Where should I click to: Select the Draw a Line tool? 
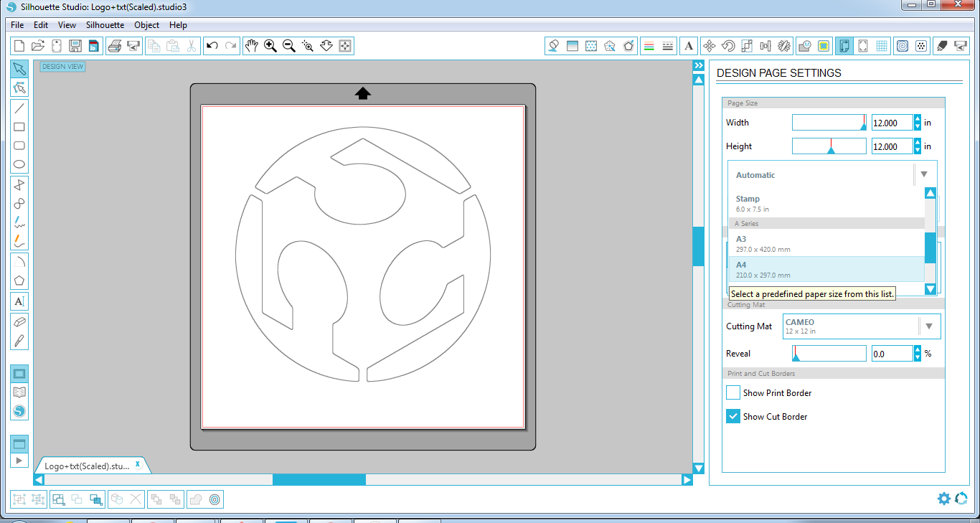(x=19, y=108)
